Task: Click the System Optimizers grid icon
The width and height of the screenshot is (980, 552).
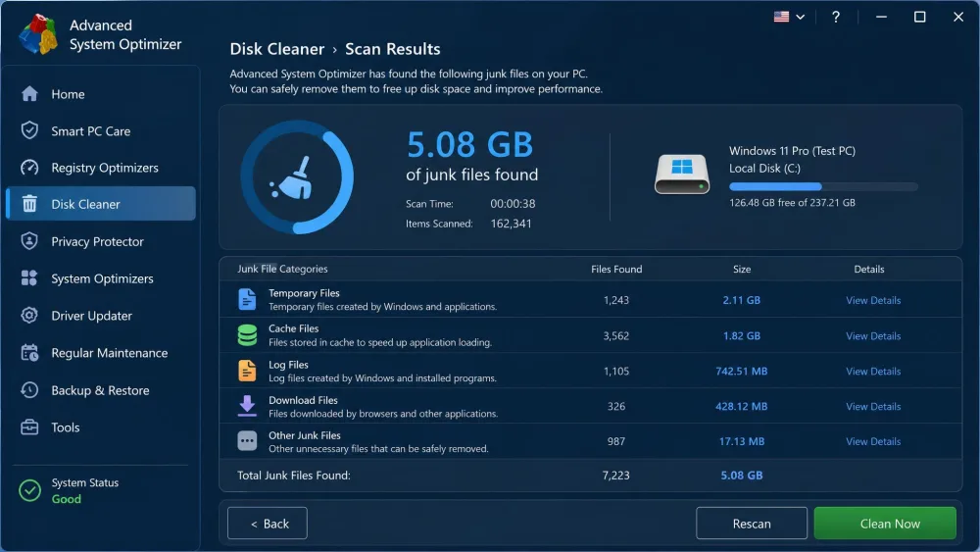Action: point(29,278)
